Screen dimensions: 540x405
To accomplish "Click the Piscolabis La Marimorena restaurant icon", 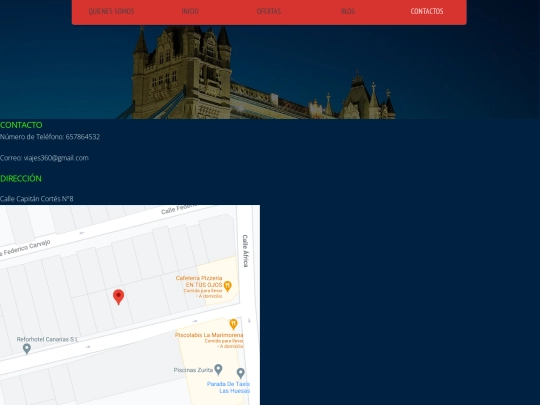I will pos(233,324).
